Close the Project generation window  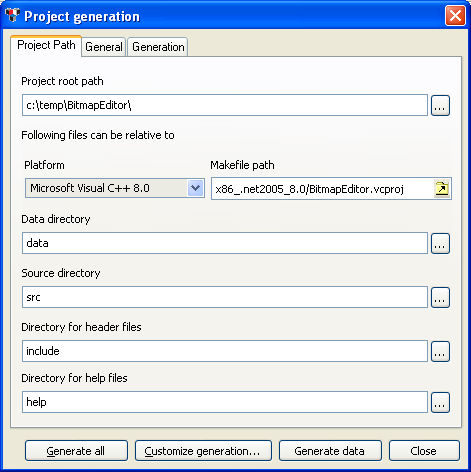pos(455,16)
